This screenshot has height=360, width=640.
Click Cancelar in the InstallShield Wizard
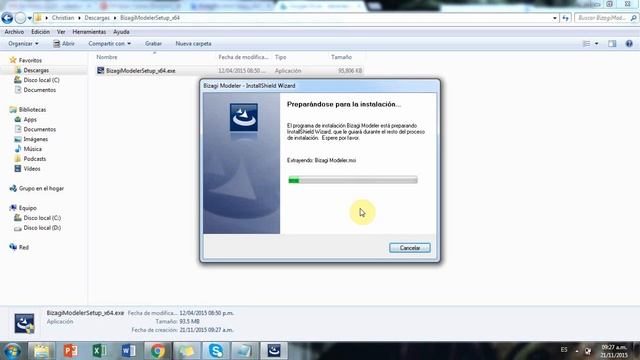tap(409, 248)
